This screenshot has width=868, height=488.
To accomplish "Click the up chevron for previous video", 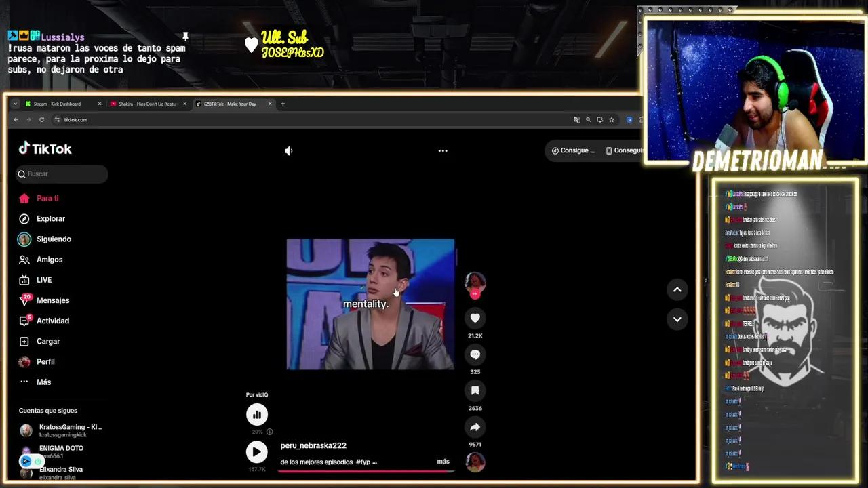I will click(x=677, y=289).
